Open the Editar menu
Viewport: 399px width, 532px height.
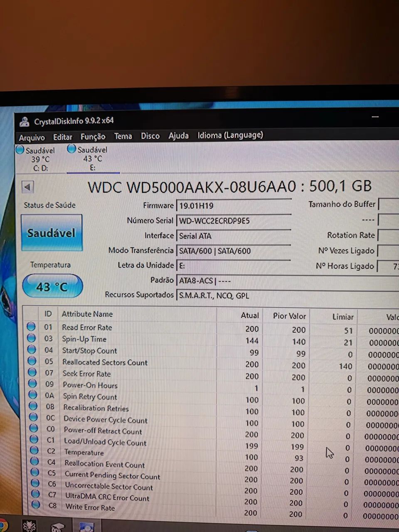[x=63, y=137]
